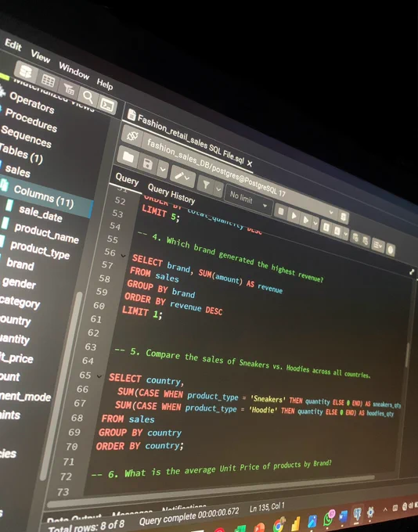This screenshot has height=532, width=418.
Task: Select the gender column in tree
Action: point(19,282)
